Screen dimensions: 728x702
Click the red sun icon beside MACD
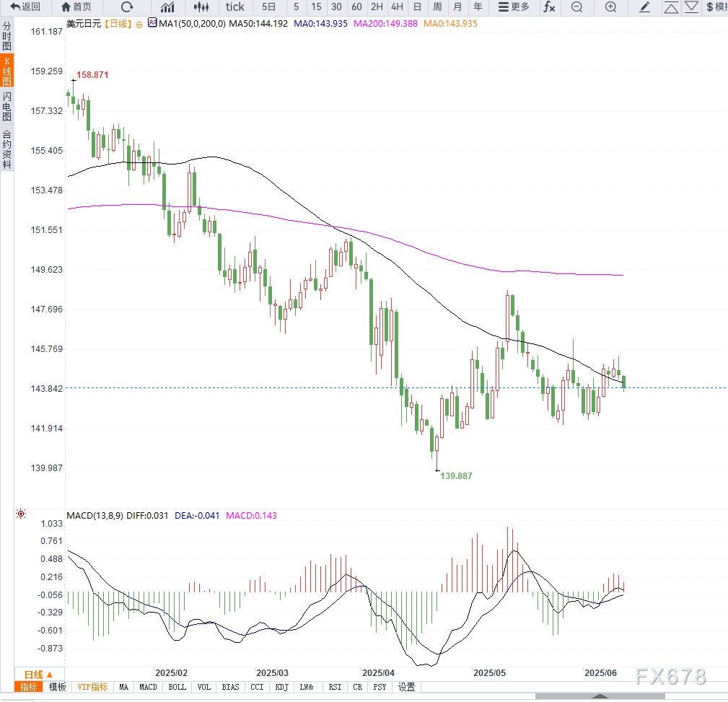tap(21, 514)
